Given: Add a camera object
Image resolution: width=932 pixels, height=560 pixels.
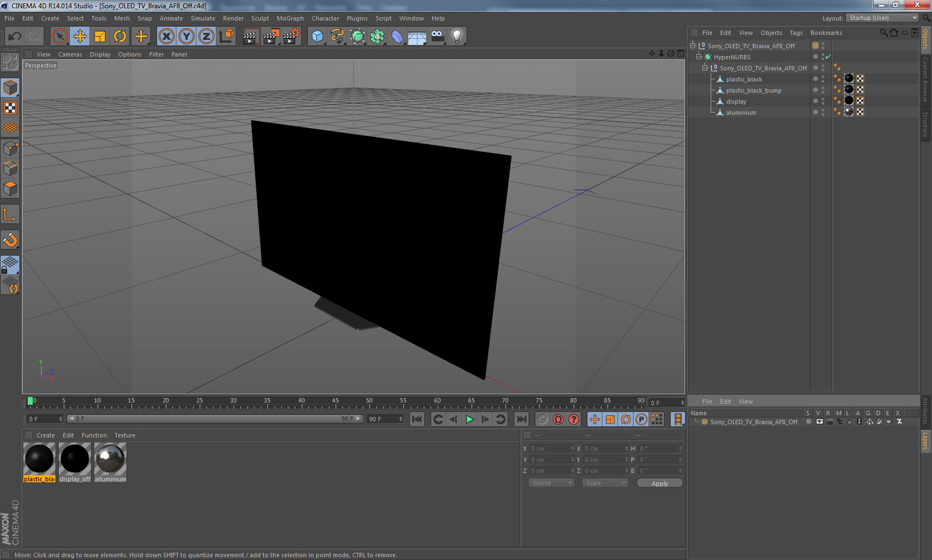Looking at the screenshot, I should pyautogui.click(x=437, y=37).
